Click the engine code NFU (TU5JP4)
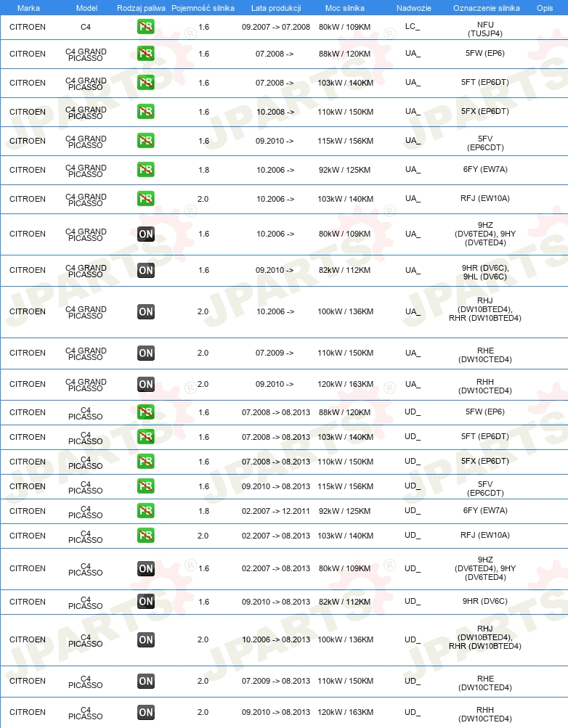568x728 pixels. pyautogui.click(x=485, y=29)
